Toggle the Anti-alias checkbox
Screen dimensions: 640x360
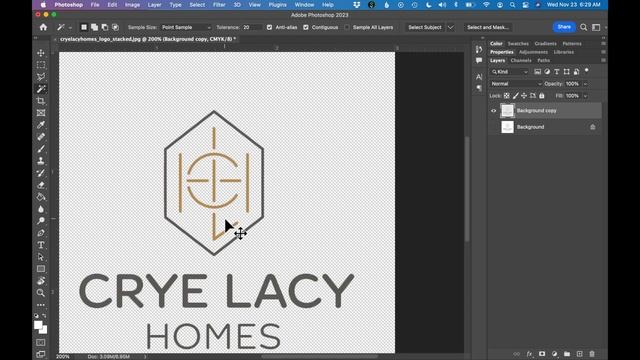269,27
